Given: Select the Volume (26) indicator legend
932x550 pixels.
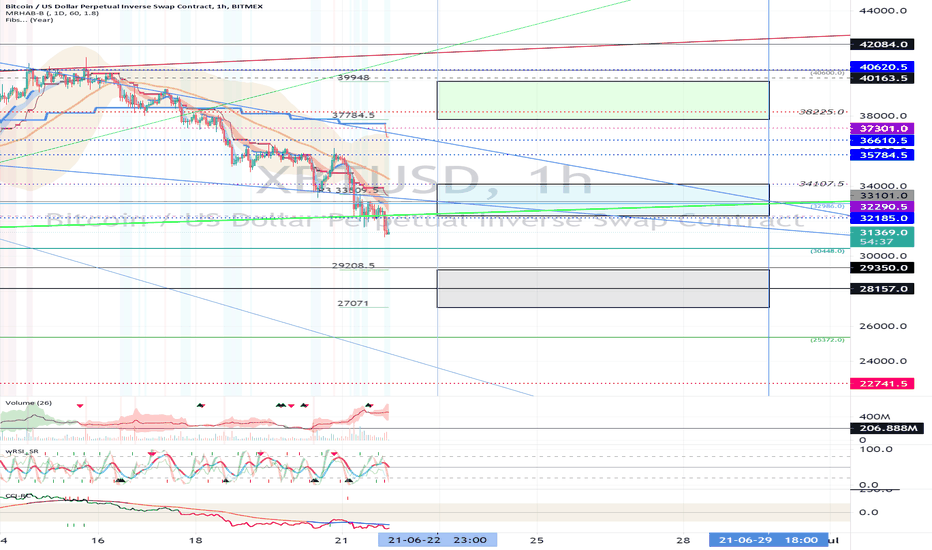Looking at the screenshot, I should pyautogui.click(x=29, y=403).
